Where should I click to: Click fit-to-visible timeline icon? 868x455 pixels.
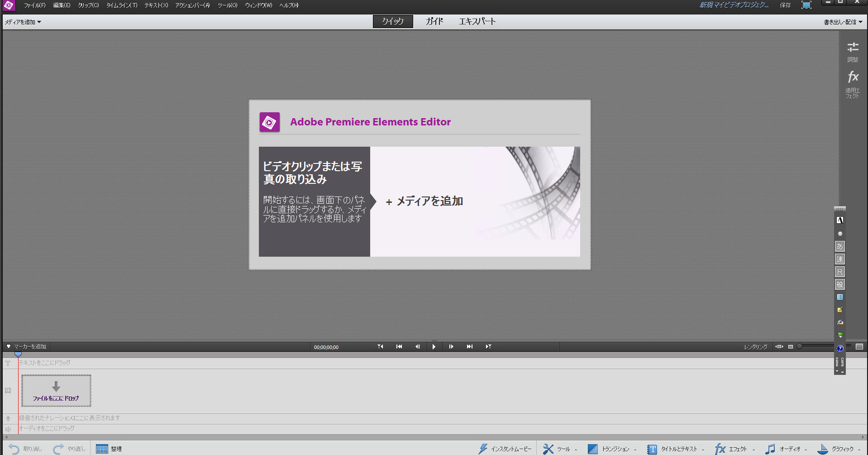click(779, 347)
